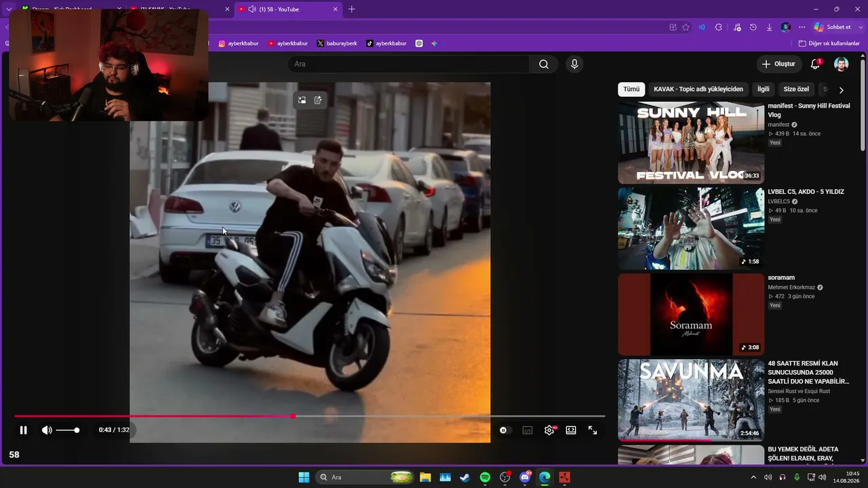Open the ayberkbabur YouTube bookmark
The image size is (868, 488).
pyautogui.click(x=288, y=43)
